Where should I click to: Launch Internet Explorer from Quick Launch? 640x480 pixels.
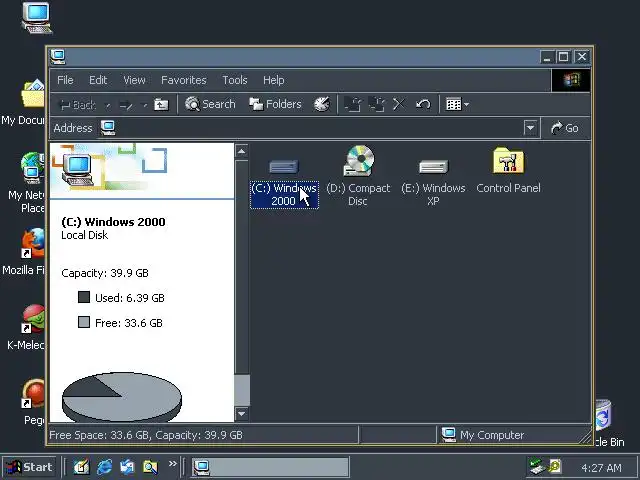click(104, 467)
